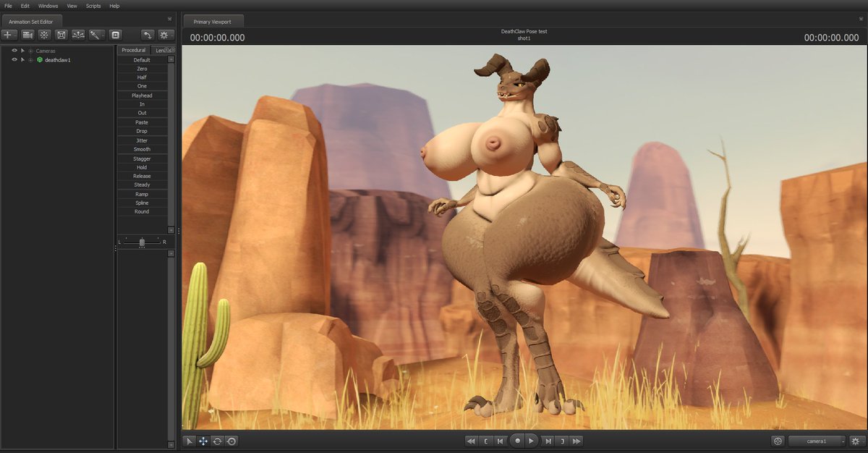Viewport: 868px width, 453px height.
Task: Open the Animation Set Editor gear settings icon
Action: [x=165, y=35]
